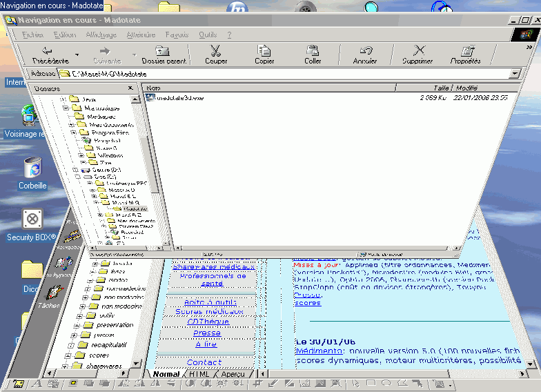This screenshot has height=392, width=541.
Task: Click the Set Transparent Color pen icon
Action: coord(273,383)
